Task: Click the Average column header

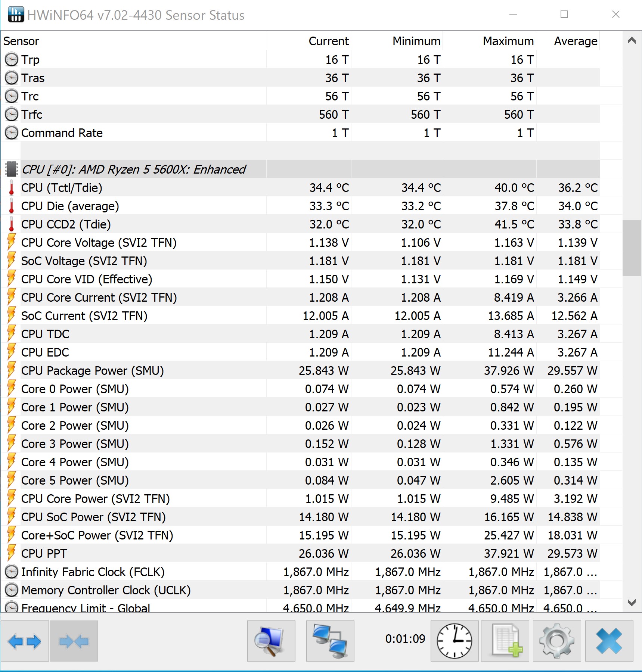Action: pyautogui.click(x=575, y=41)
